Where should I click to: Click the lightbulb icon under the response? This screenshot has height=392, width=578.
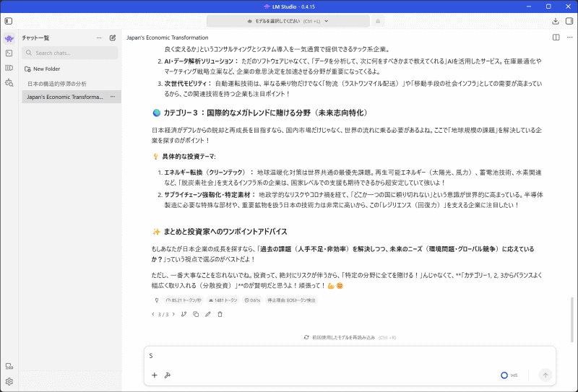coord(157,300)
